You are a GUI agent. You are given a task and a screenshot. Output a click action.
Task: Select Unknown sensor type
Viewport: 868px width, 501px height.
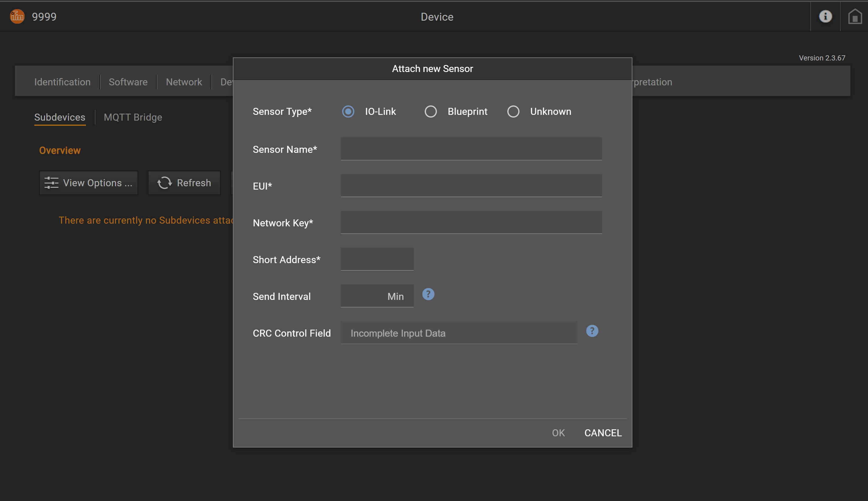click(513, 112)
